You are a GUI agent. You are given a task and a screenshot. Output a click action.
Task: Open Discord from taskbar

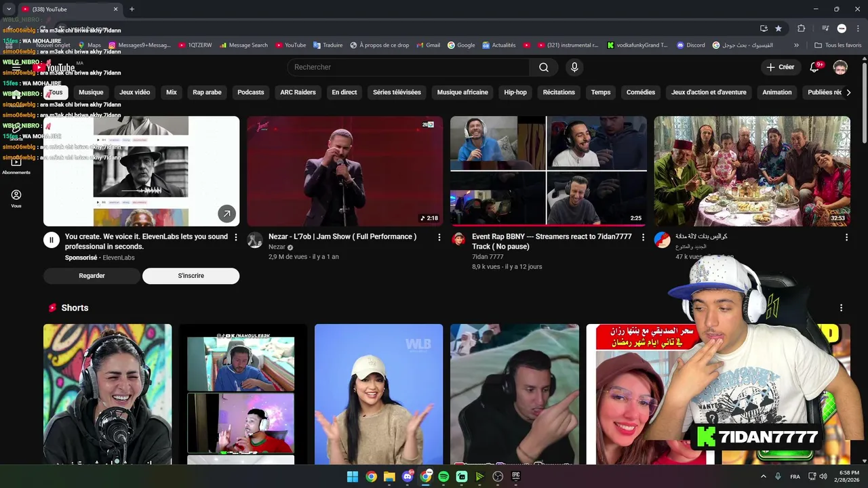click(408, 476)
